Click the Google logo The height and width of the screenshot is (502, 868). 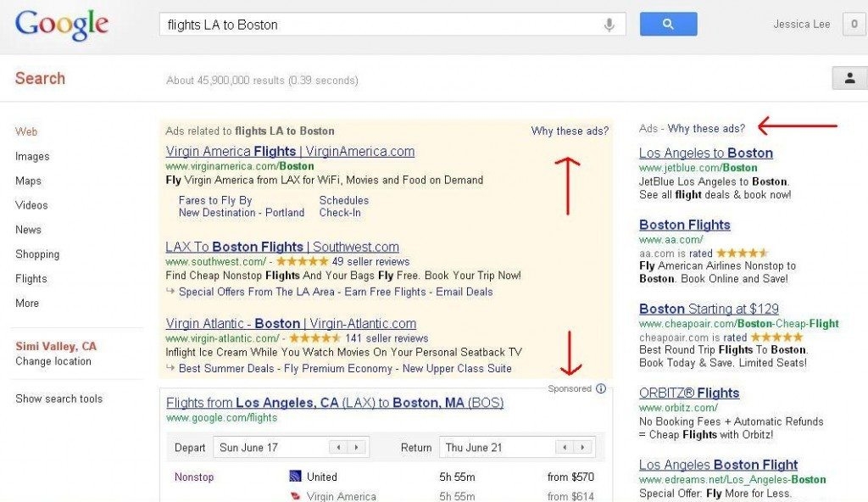[x=62, y=25]
